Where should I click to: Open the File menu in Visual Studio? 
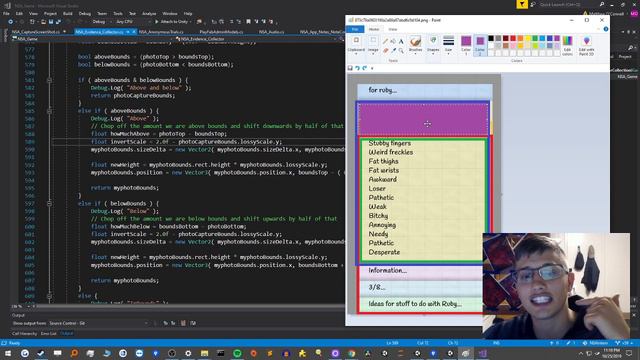(6, 13)
